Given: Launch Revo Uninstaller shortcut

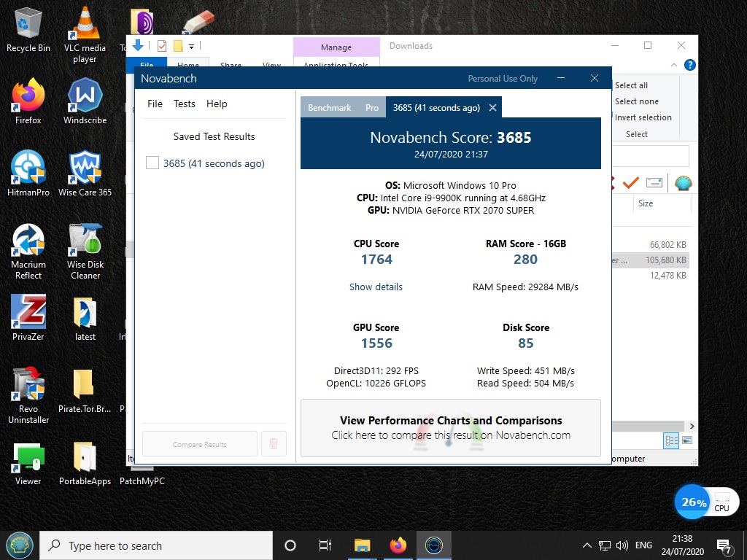Looking at the screenshot, I should point(28,396).
